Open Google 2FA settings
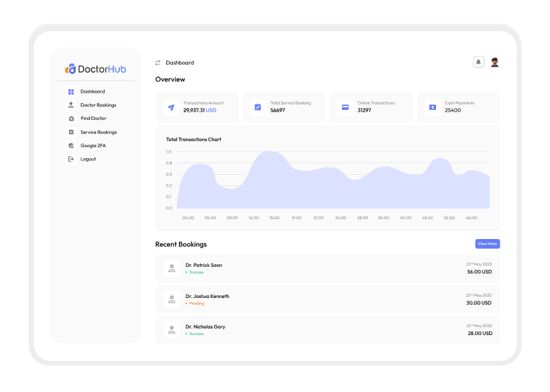 92,146
